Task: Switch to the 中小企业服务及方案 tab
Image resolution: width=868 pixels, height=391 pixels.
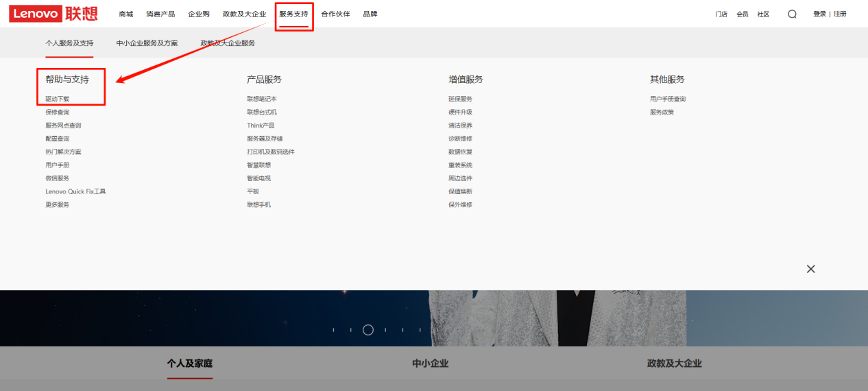Action: 147,43
